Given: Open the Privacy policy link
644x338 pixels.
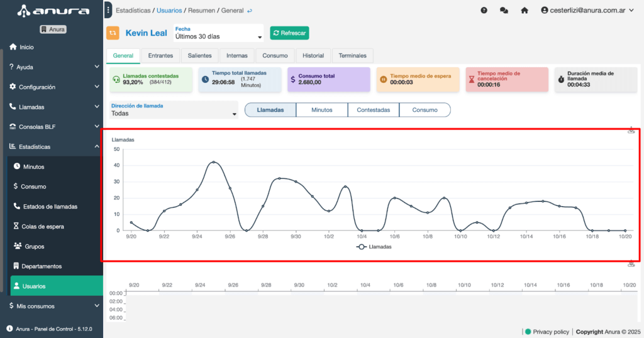Looking at the screenshot, I should tap(552, 332).
